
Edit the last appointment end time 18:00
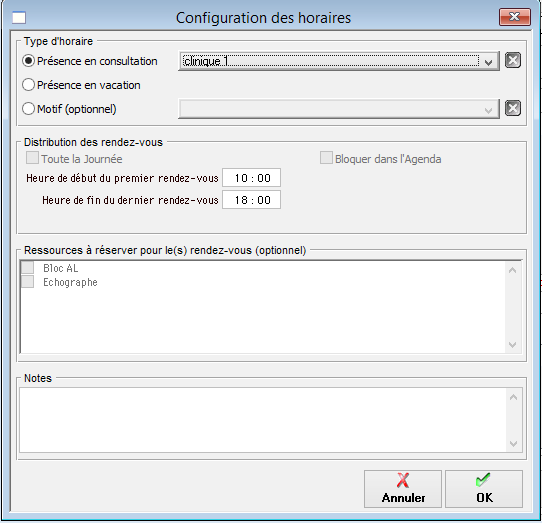pos(252,200)
